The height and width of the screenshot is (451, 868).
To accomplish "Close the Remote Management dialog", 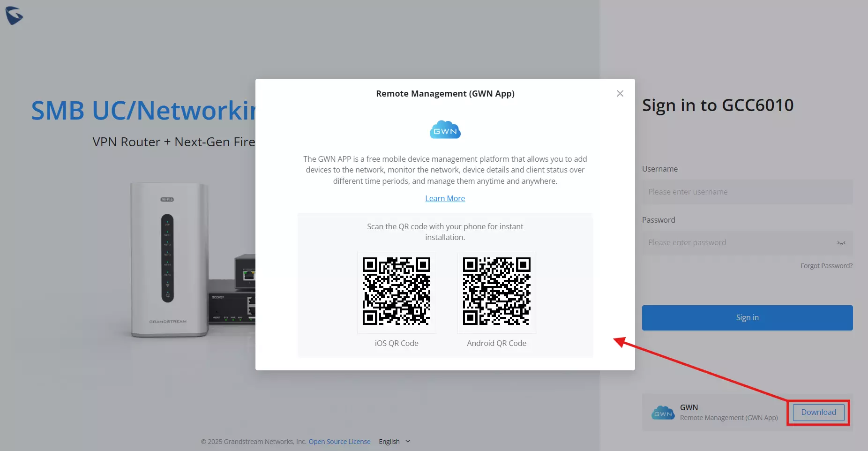I will [x=620, y=93].
